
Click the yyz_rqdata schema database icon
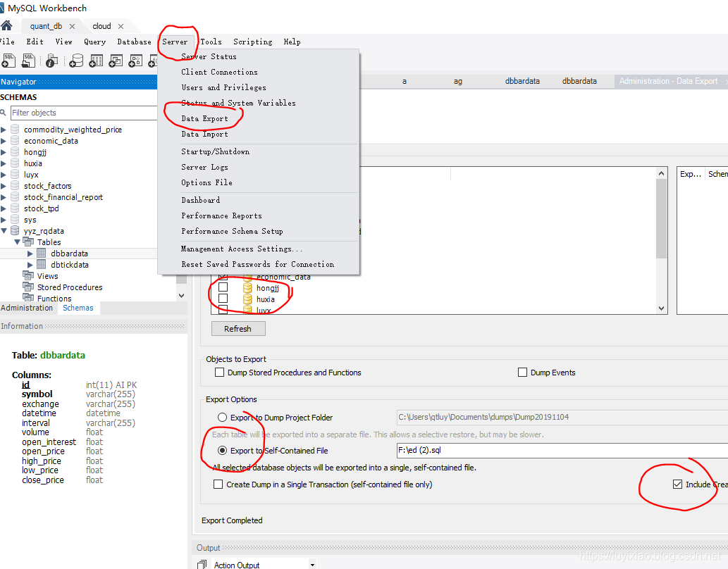coord(15,231)
